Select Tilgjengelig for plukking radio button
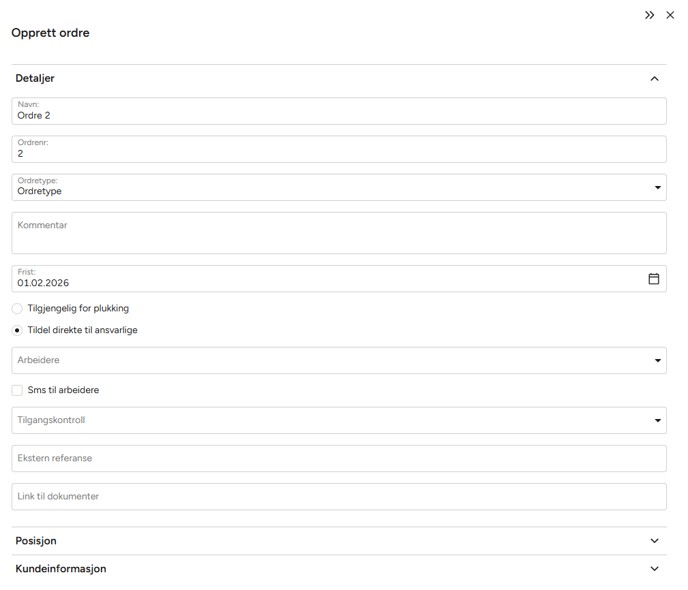 coord(17,308)
